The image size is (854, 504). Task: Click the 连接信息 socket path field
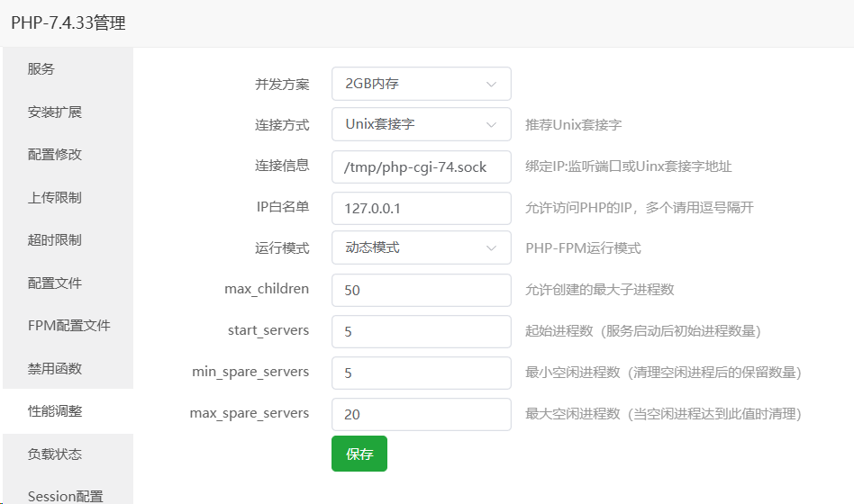(x=421, y=166)
